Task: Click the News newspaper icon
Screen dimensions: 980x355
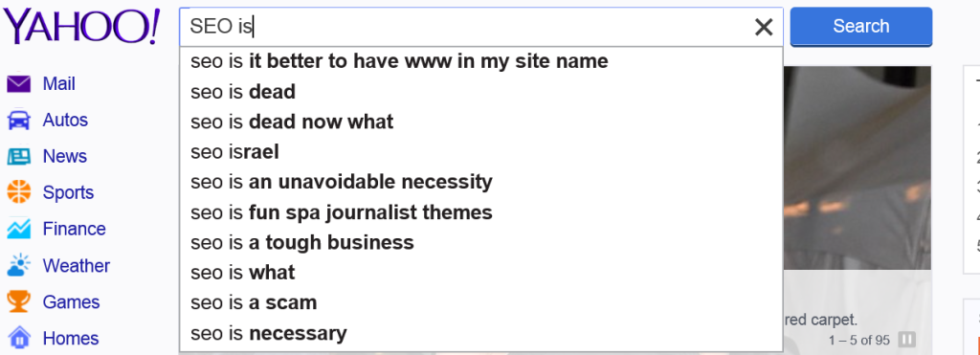Action: click(x=19, y=156)
